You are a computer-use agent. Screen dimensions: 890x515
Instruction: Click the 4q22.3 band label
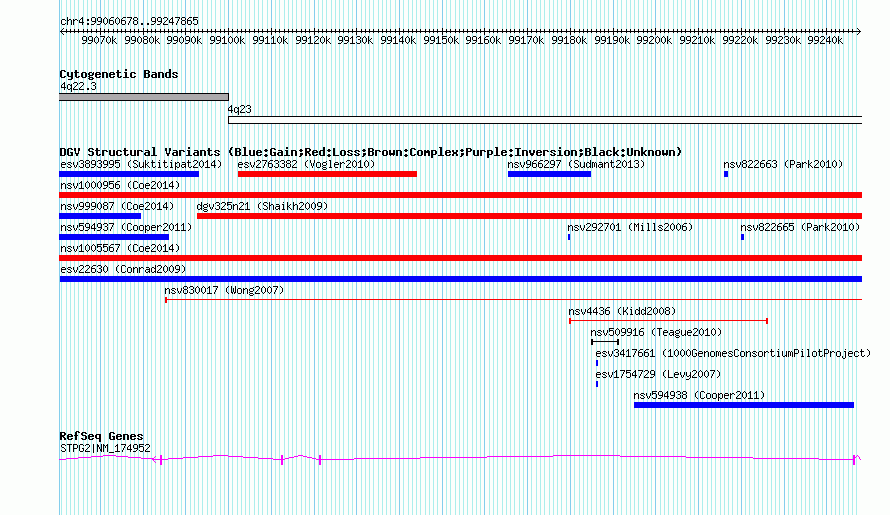point(78,86)
